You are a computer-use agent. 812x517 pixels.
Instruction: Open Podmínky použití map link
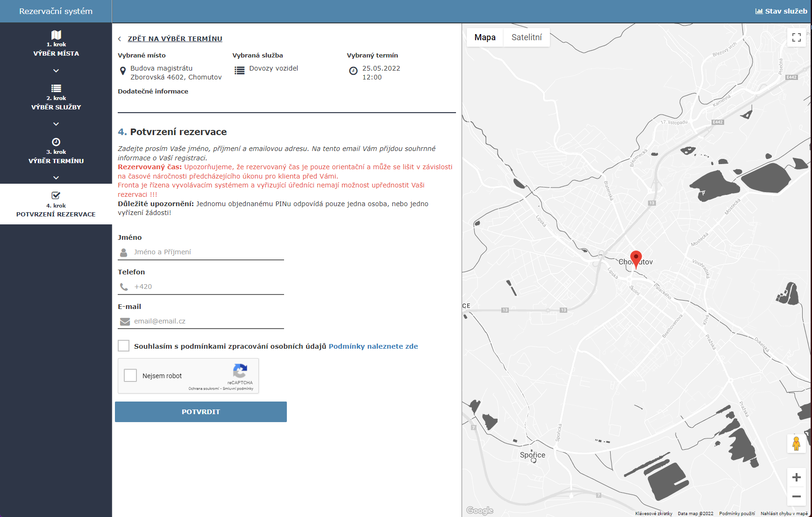click(737, 513)
